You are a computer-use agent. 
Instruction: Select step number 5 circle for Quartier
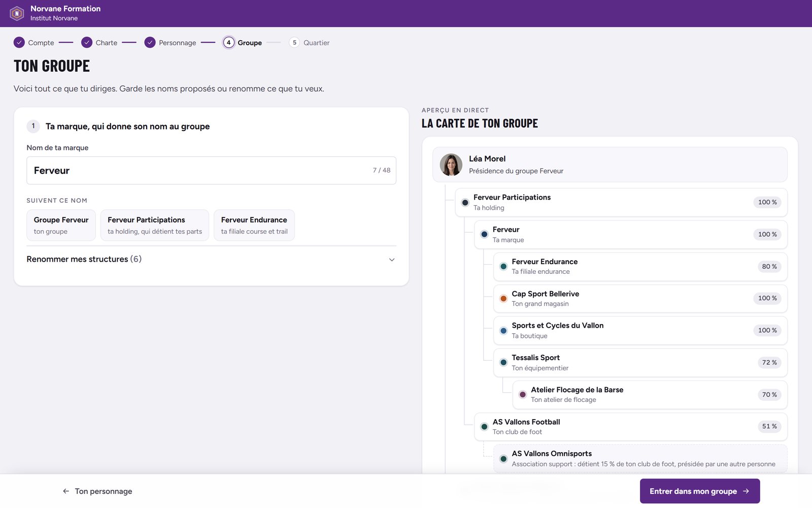(x=294, y=43)
